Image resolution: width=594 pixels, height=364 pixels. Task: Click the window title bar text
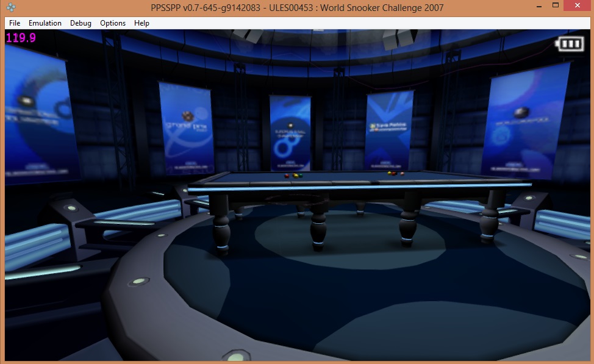click(x=297, y=8)
